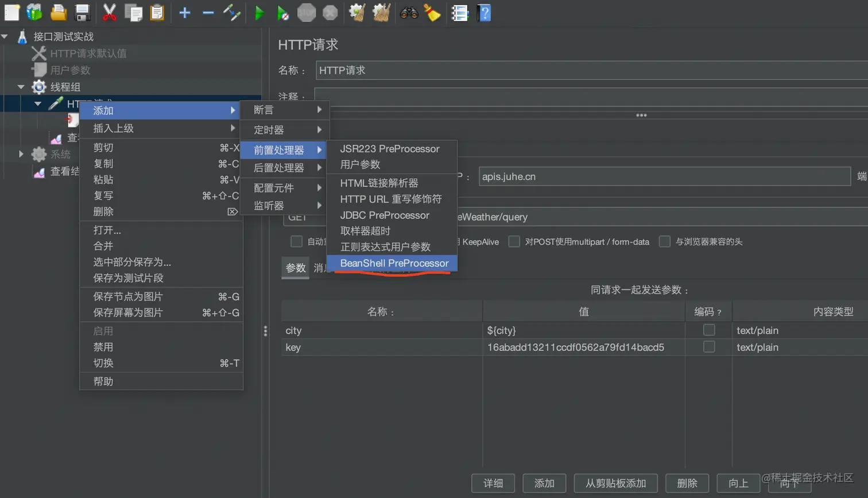The image size is (868, 498).
Task: Click the Open file toolbar icon
Action: click(59, 12)
